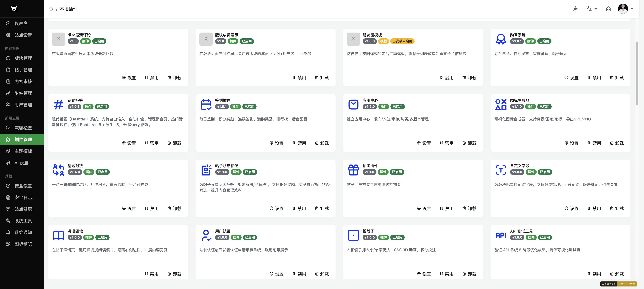Click the fox logo in sidebar header
Screen dimensions: 644x289
click(14, 8)
